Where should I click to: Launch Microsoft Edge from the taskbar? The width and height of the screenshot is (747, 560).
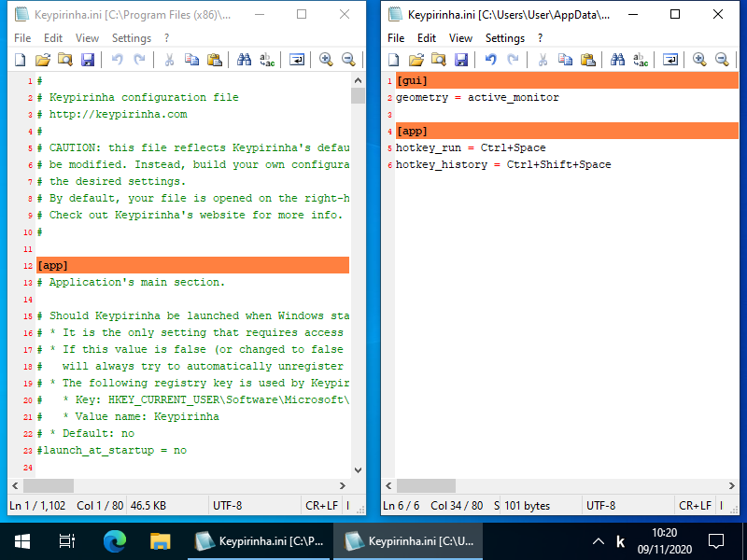[114, 541]
